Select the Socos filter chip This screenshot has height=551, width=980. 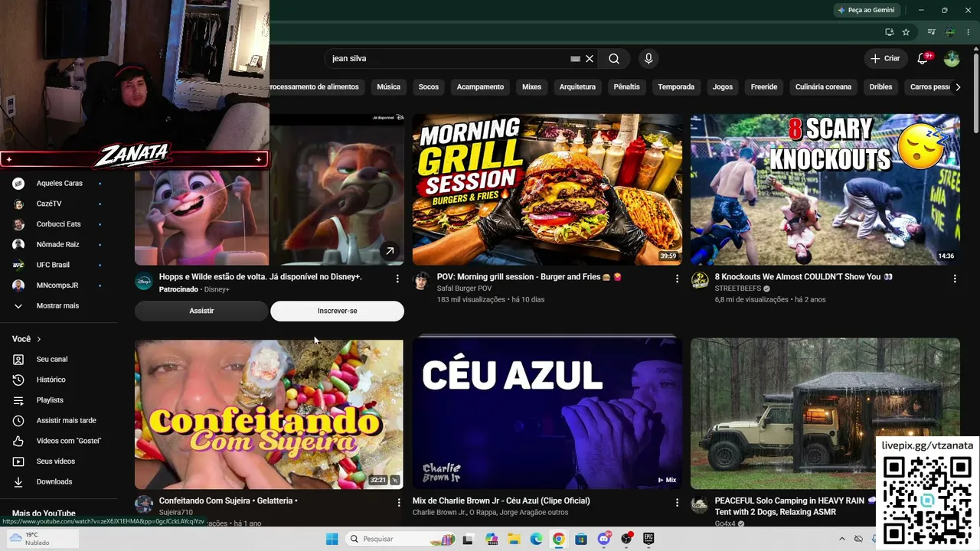pos(429,87)
